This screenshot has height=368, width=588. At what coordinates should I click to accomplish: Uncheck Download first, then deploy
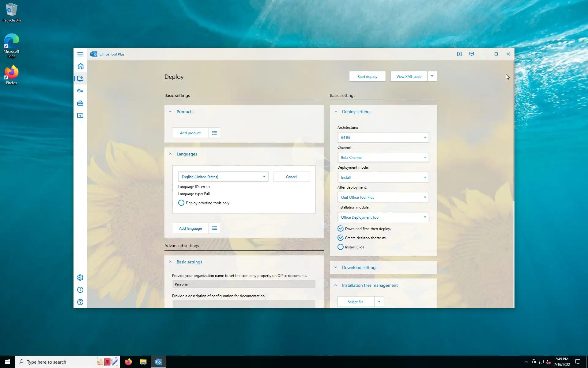pos(341,228)
